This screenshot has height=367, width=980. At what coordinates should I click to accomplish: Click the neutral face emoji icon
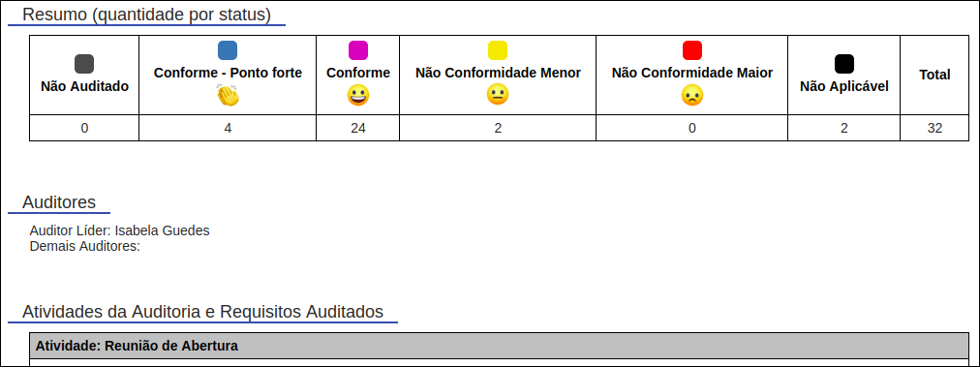coord(498,94)
